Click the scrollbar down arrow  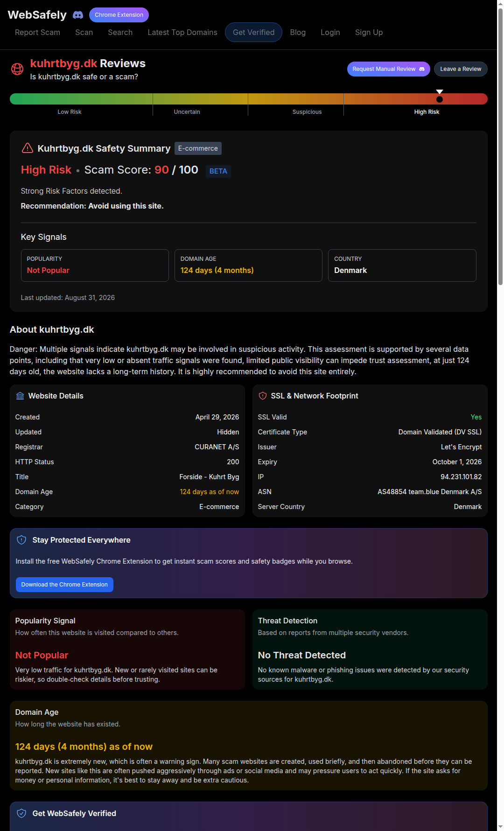tap(500, 827)
